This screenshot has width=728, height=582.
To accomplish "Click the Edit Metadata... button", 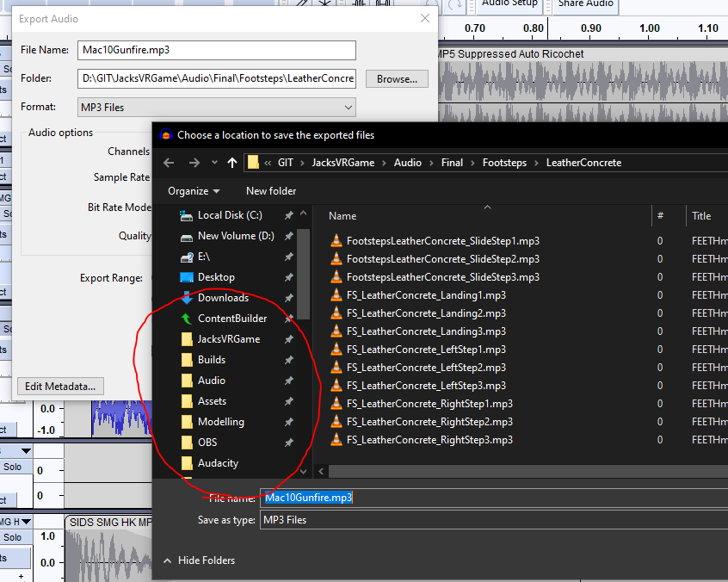I will [60, 387].
